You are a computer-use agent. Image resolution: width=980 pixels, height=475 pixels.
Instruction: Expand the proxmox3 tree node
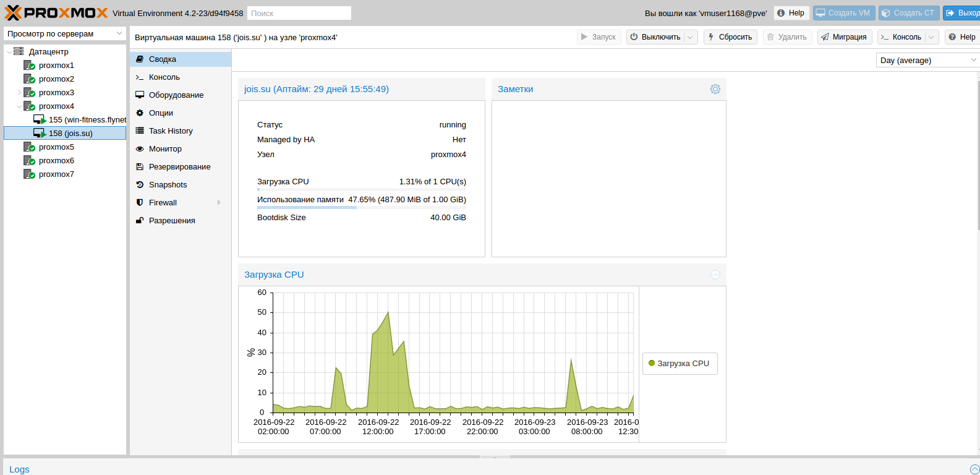[19, 93]
